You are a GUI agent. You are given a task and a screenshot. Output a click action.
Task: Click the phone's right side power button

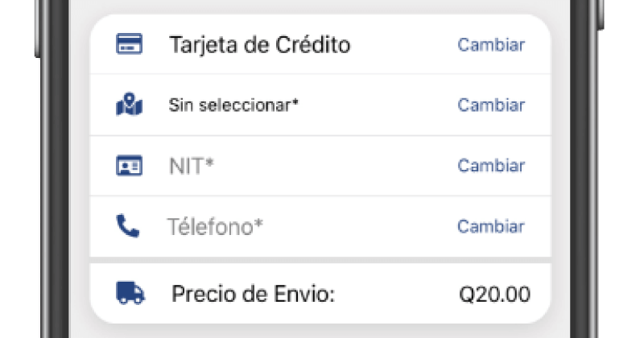pyautogui.click(x=600, y=14)
